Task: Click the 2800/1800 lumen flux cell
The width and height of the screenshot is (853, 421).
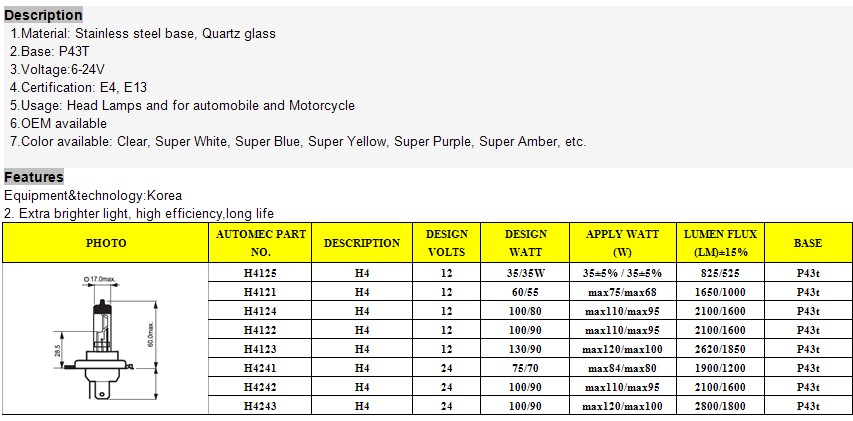Action: pyautogui.click(x=720, y=406)
